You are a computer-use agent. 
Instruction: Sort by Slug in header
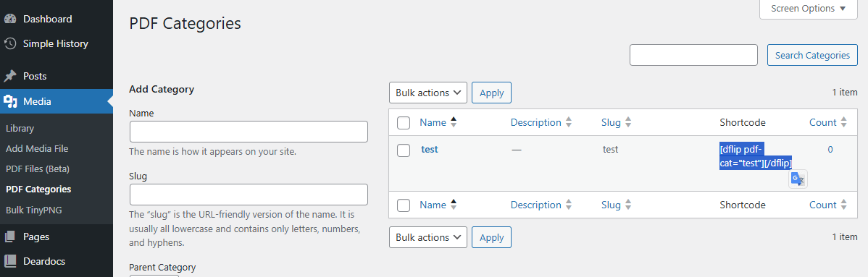tap(611, 123)
